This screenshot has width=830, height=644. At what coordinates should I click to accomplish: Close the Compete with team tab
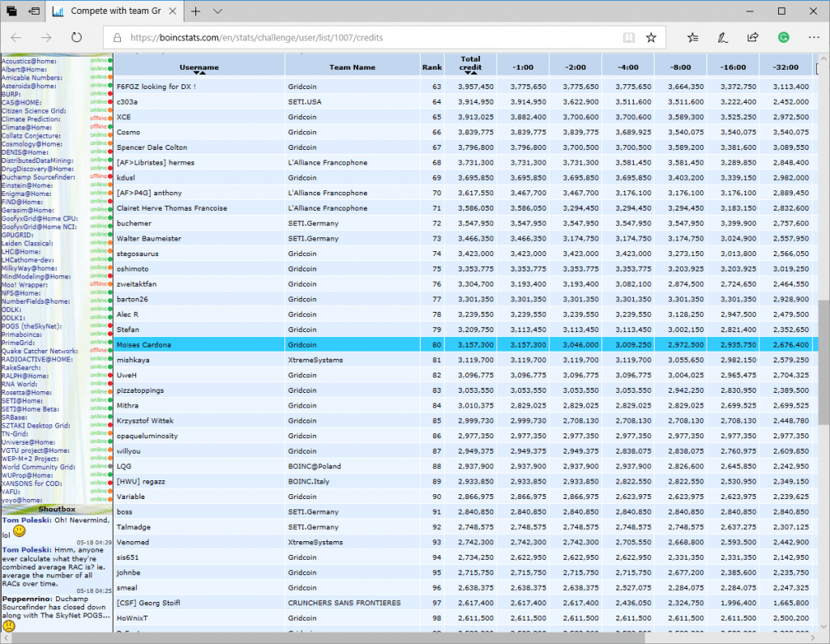click(x=173, y=11)
